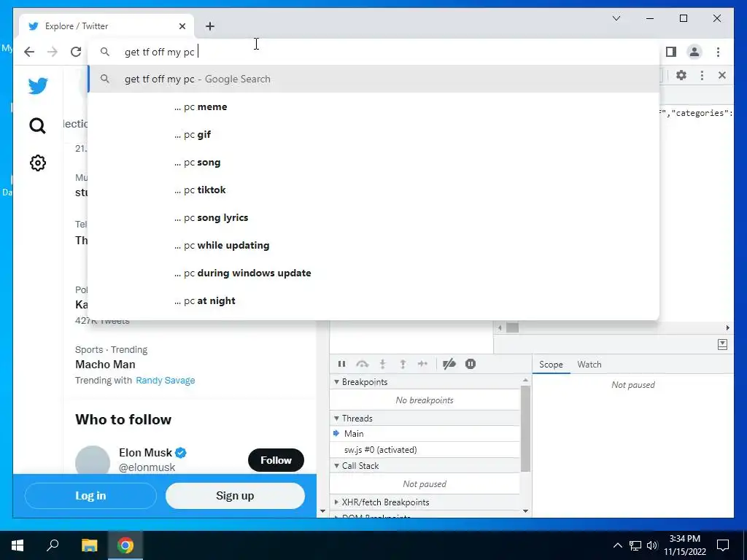Close the Explore / Twitter tab
This screenshot has height=560, width=747.
(182, 26)
